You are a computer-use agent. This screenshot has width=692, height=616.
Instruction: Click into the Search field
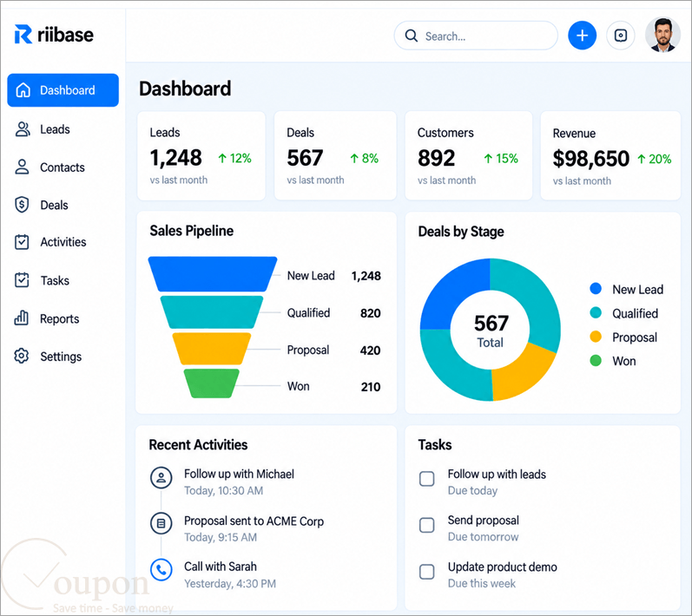click(476, 36)
